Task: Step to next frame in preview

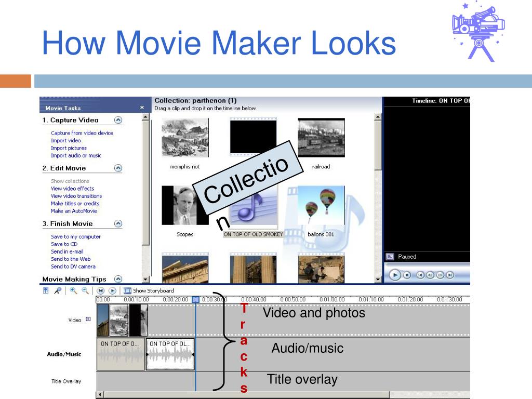Action: point(440,275)
